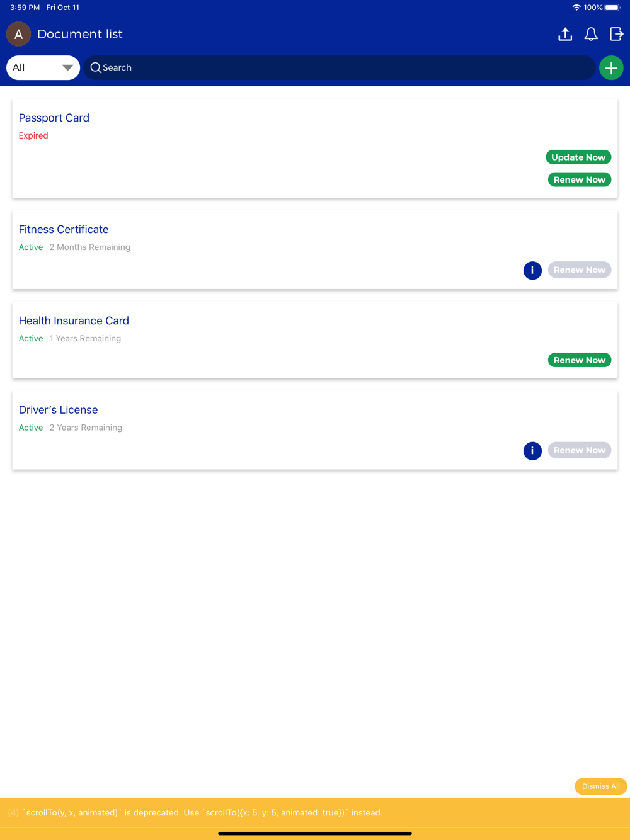The width and height of the screenshot is (630, 840).
Task: Tap greyed Renew Now on Driver's License
Action: pos(580,450)
